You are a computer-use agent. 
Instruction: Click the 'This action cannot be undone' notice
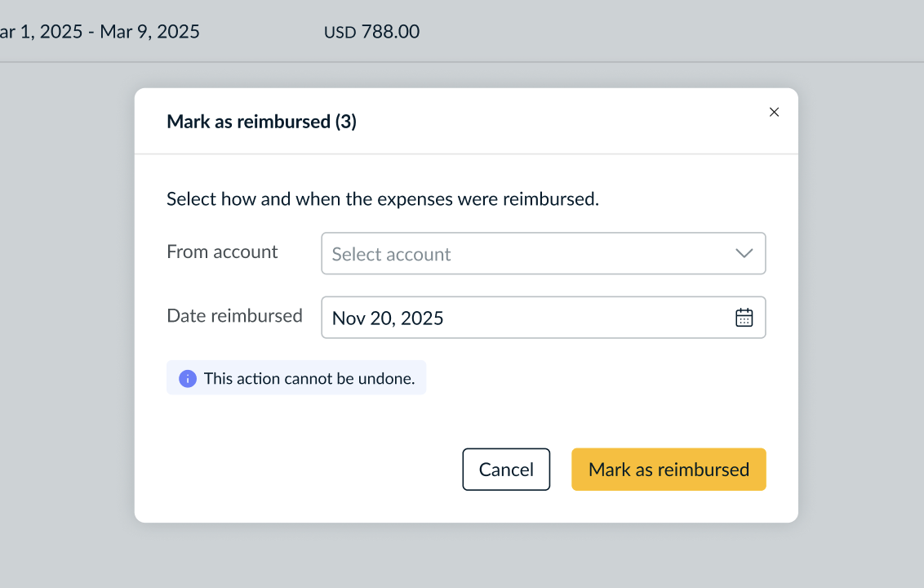click(x=309, y=379)
